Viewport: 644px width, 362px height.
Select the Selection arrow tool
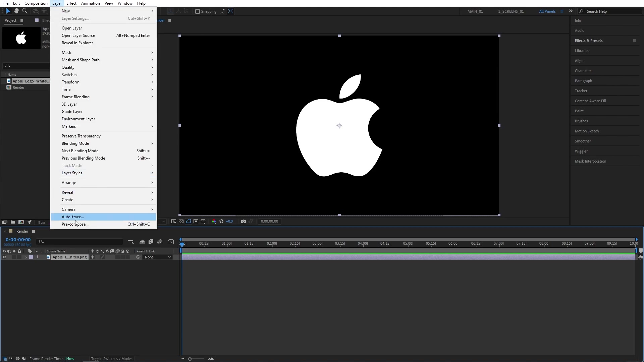pyautogui.click(x=8, y=11)
